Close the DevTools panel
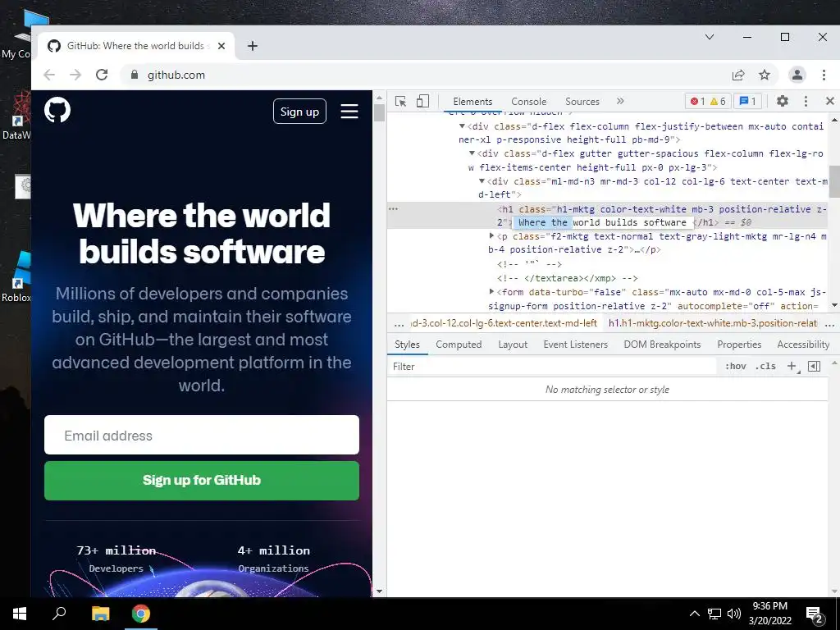The height and width of the screenshot is (630, 840). point(830,101)
